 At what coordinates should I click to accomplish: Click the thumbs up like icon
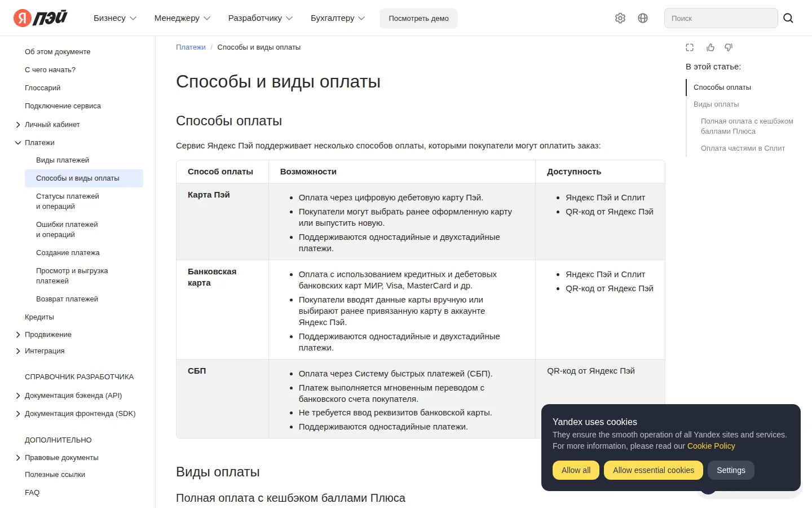click(710, 47)
